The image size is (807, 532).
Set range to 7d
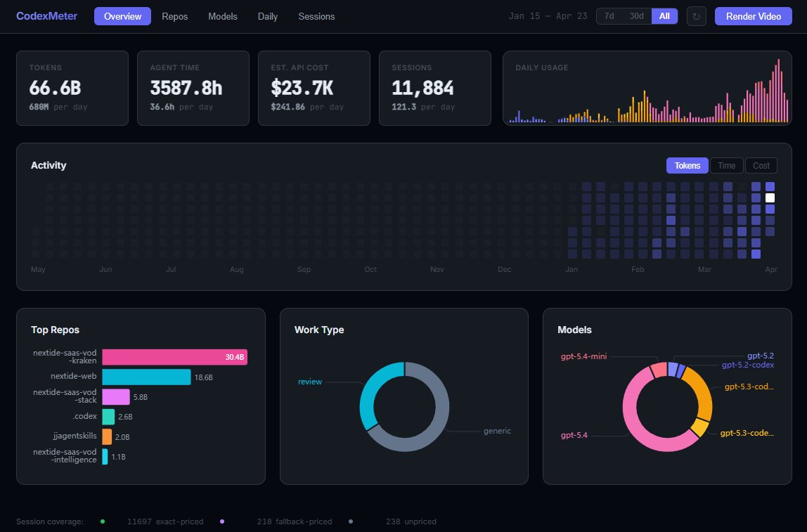[x=609, y=16]
